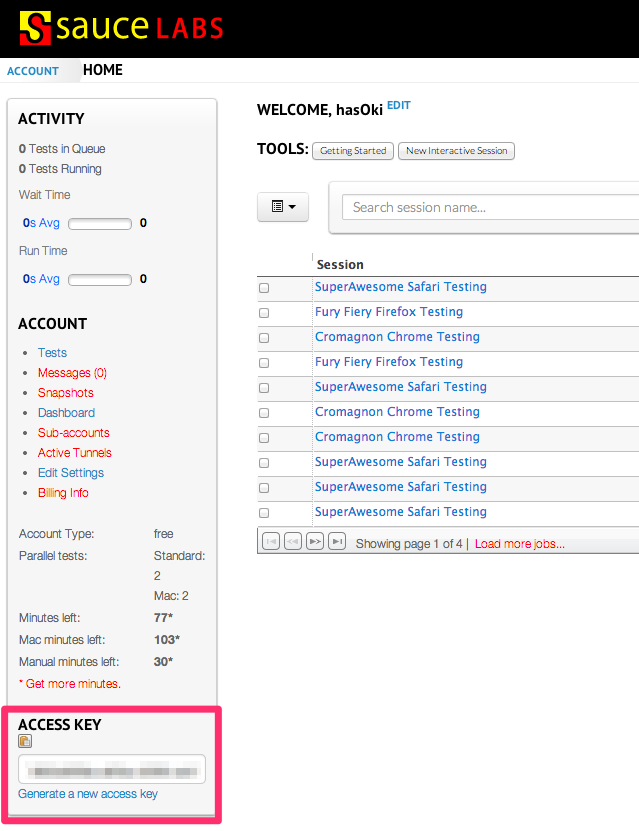Start a New Interactive Session

(456, 151)
